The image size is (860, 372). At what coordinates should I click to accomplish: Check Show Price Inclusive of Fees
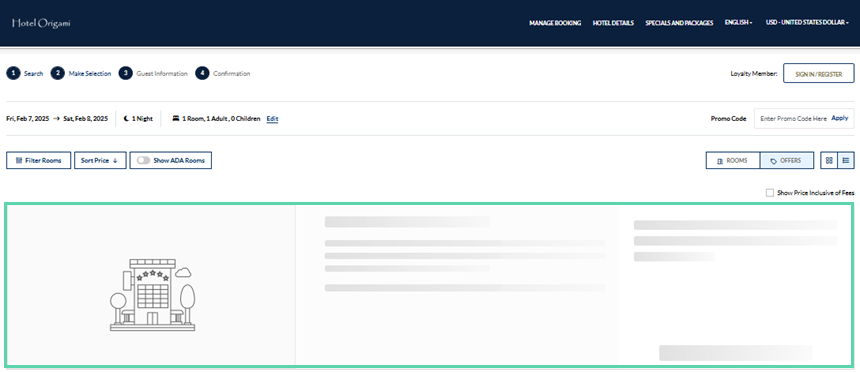pos(770,193)
